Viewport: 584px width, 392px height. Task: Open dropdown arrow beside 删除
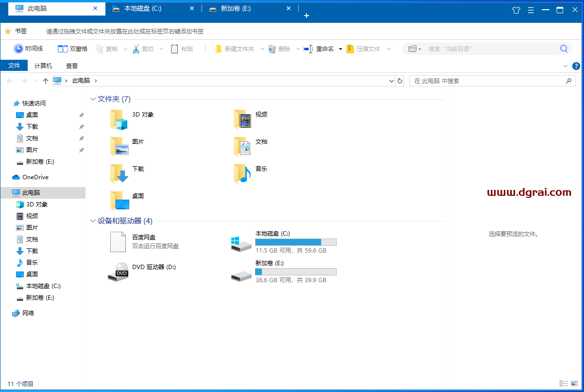[298, 49]
